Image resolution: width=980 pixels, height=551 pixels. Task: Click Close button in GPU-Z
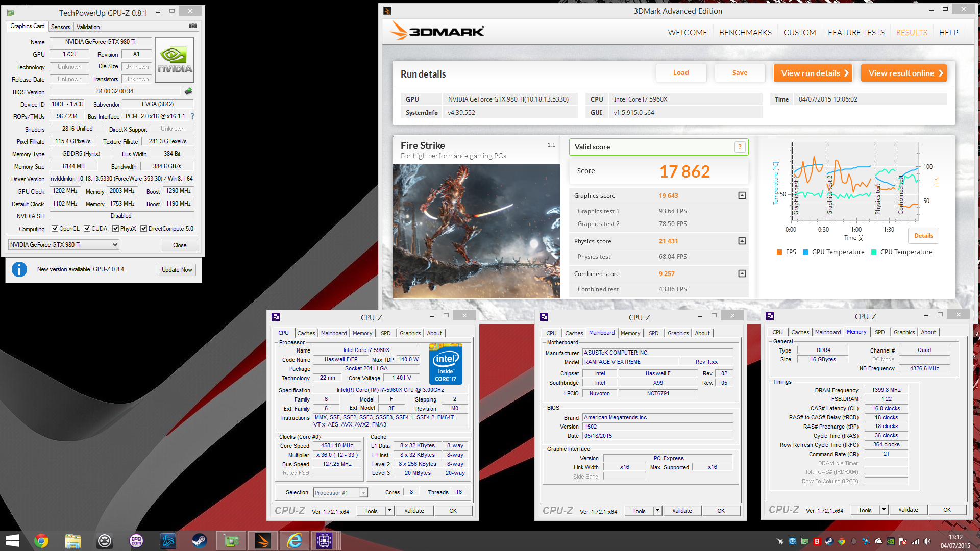click(180, 245)
